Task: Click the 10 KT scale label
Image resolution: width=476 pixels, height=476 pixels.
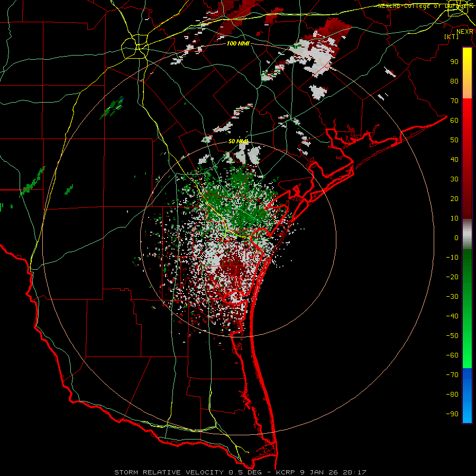Action: [454, 218]
